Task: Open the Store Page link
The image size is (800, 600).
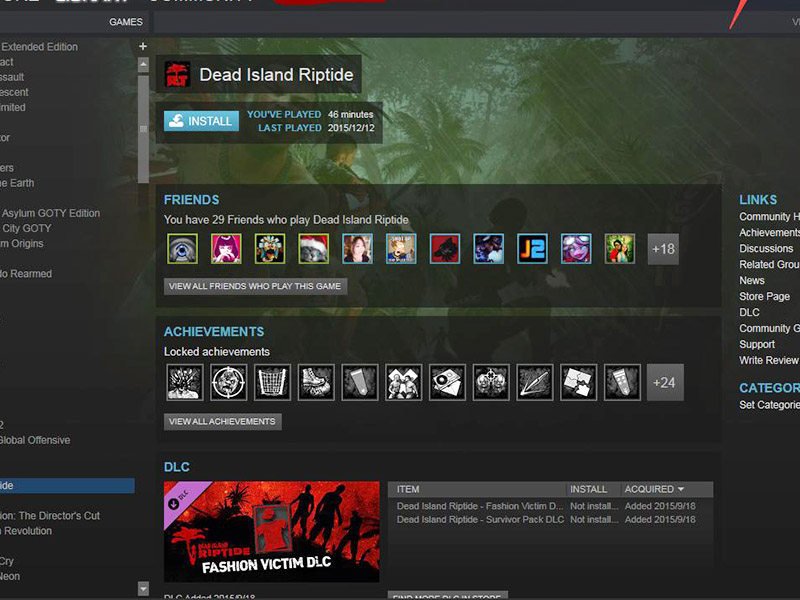Action: click(764, 296)
